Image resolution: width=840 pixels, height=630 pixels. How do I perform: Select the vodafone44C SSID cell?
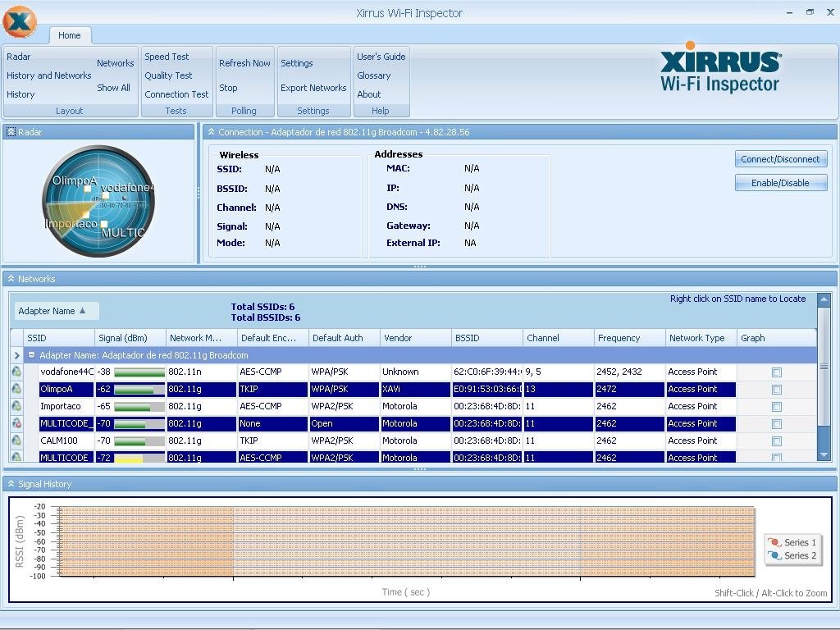[66, 372]
